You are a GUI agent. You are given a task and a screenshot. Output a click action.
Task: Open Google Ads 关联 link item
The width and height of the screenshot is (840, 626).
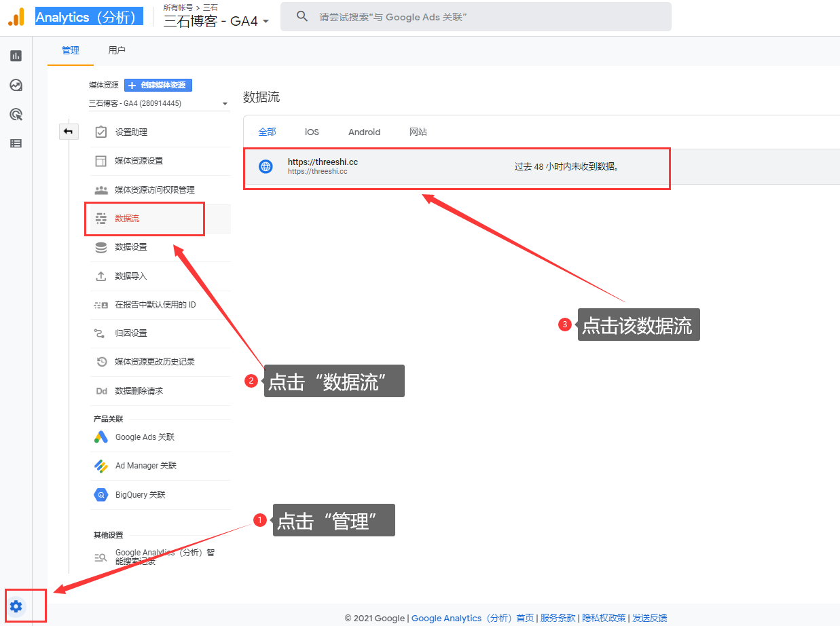pyautogui.click(x=160, y=437)
